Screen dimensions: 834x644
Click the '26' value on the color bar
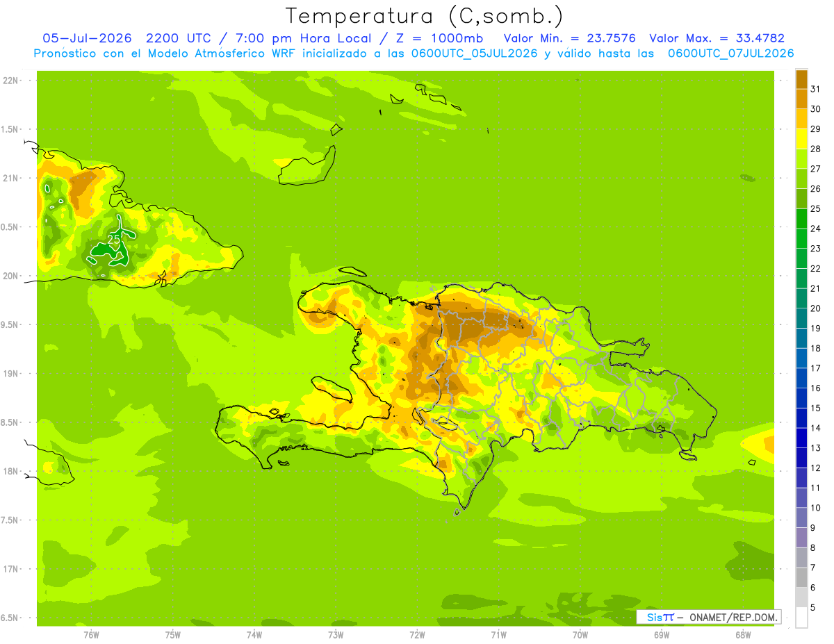click(x=815, y=188)
